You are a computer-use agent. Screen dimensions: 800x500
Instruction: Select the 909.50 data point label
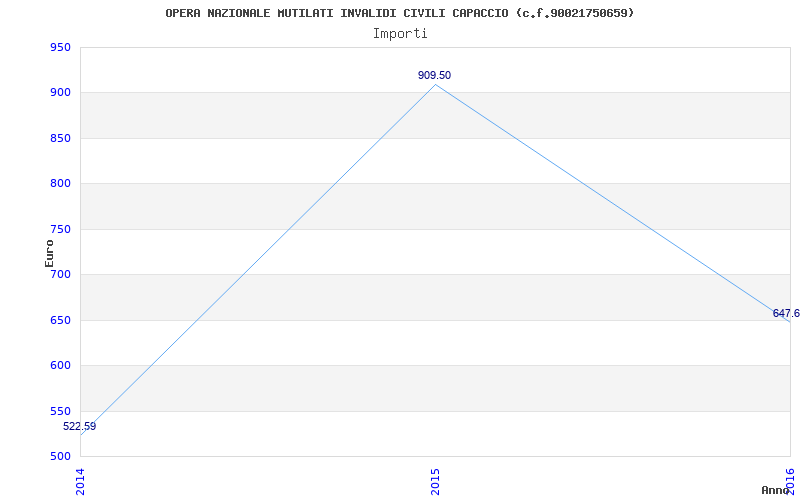(435, 76)
